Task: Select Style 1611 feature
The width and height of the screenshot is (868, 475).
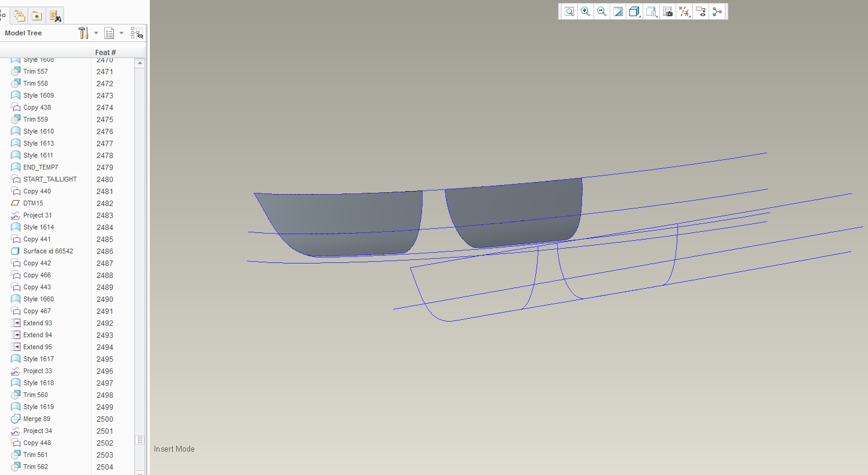Action: (38, 155)
